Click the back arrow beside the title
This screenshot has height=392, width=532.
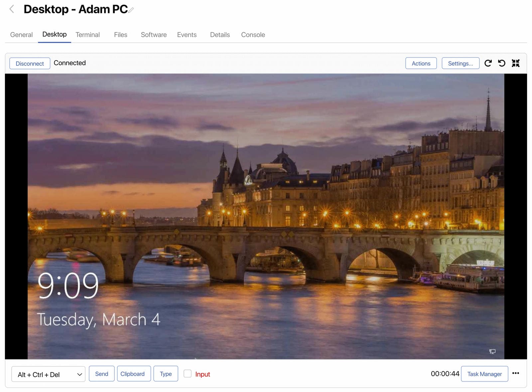(12, 9)
